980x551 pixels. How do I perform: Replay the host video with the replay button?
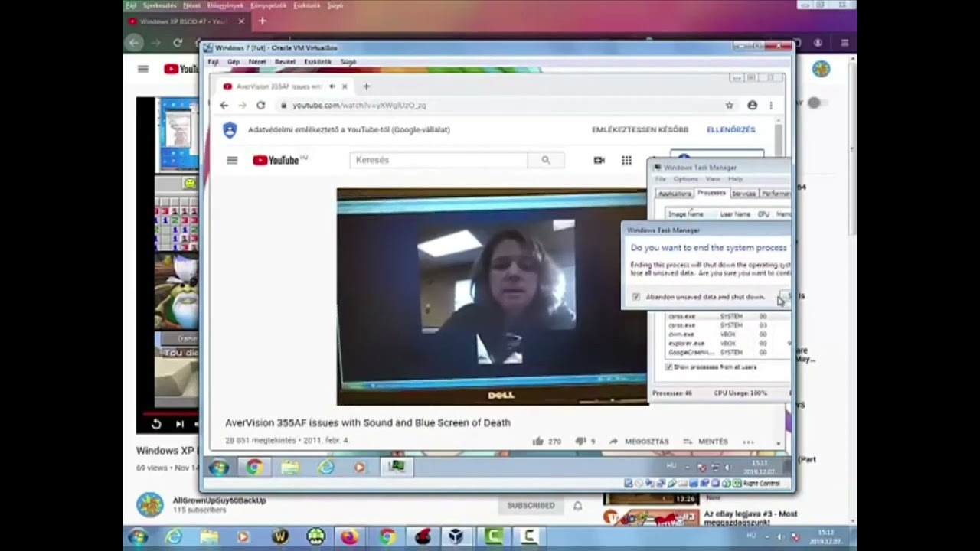(156, 424)
